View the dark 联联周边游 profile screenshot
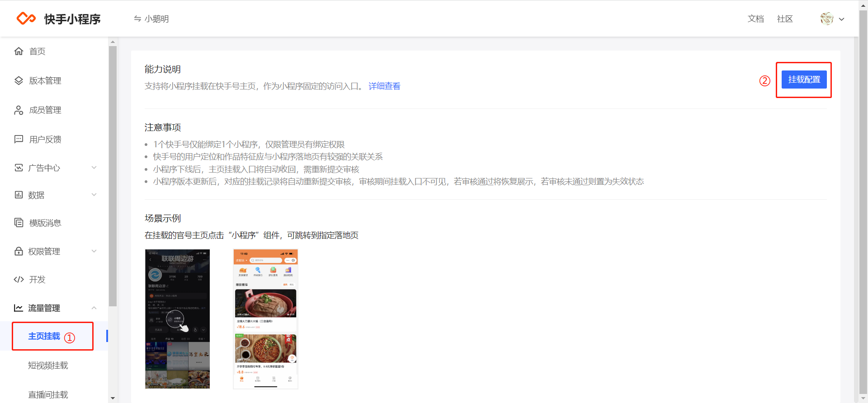 tap(177, 319)
